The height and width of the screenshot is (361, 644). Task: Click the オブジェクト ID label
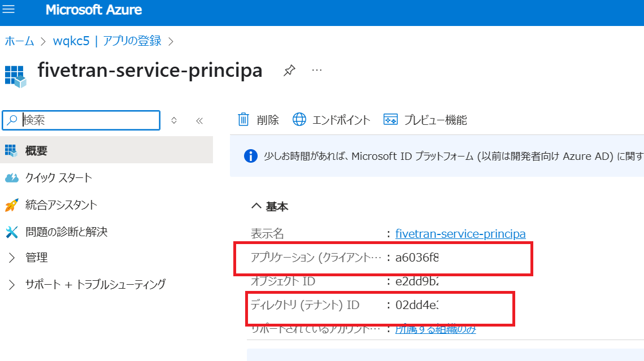[x=282, y=281]
